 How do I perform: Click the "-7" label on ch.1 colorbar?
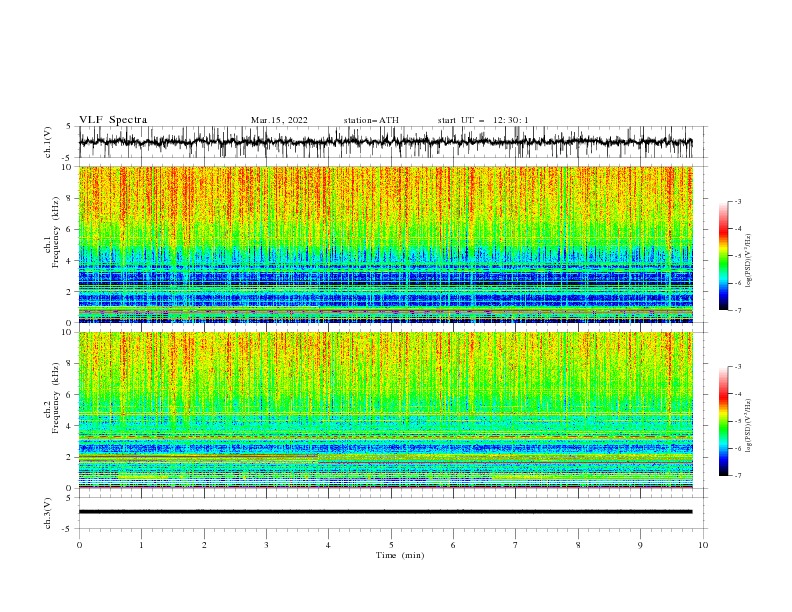pyautogui.click(x=737, y=310)
